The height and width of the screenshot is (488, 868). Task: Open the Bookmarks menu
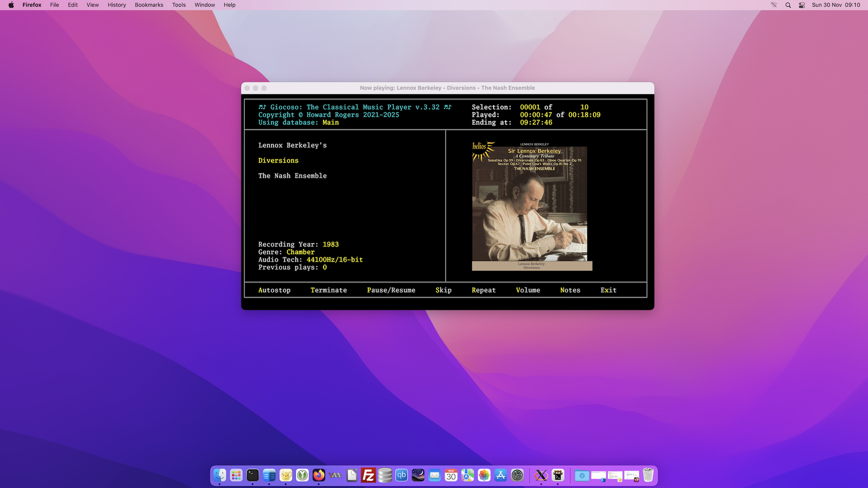click(x=149, y=5)
